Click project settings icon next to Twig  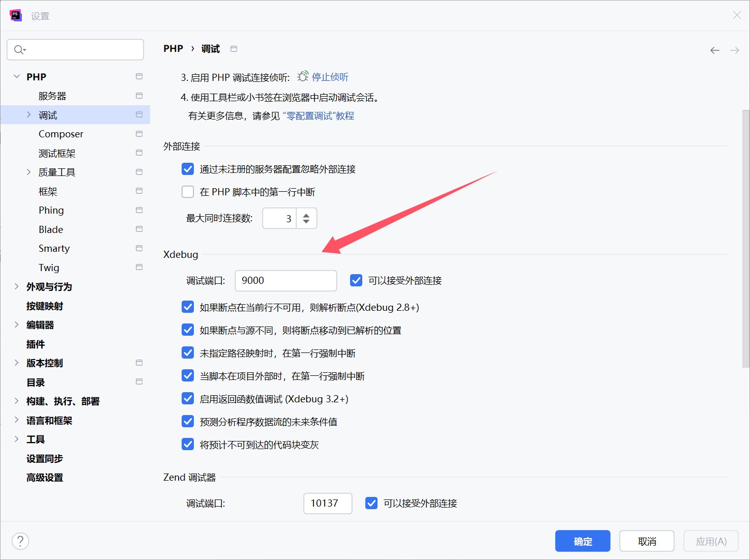139,267
